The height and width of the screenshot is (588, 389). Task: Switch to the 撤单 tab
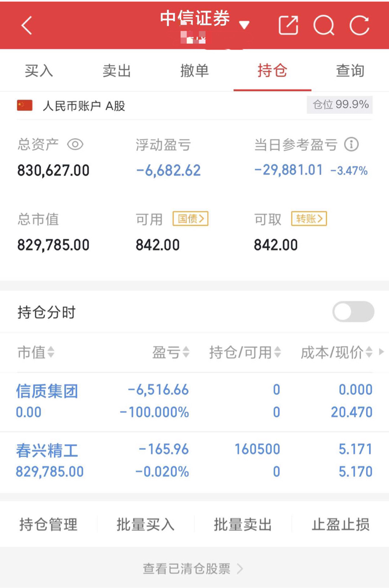point(194,70)
